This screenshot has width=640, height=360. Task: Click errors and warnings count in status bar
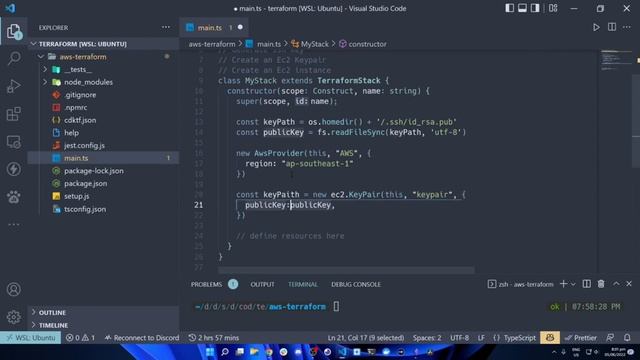pos(80,338)
